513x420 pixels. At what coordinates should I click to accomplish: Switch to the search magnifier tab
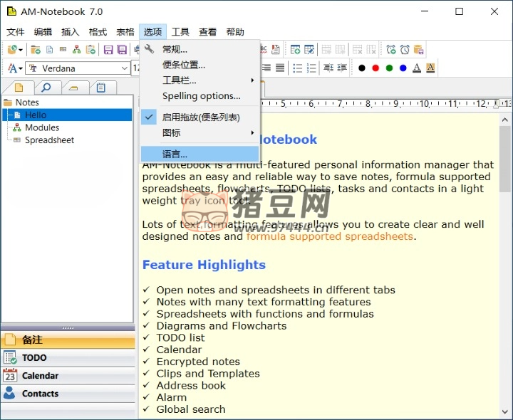click(x=46, y=88)
